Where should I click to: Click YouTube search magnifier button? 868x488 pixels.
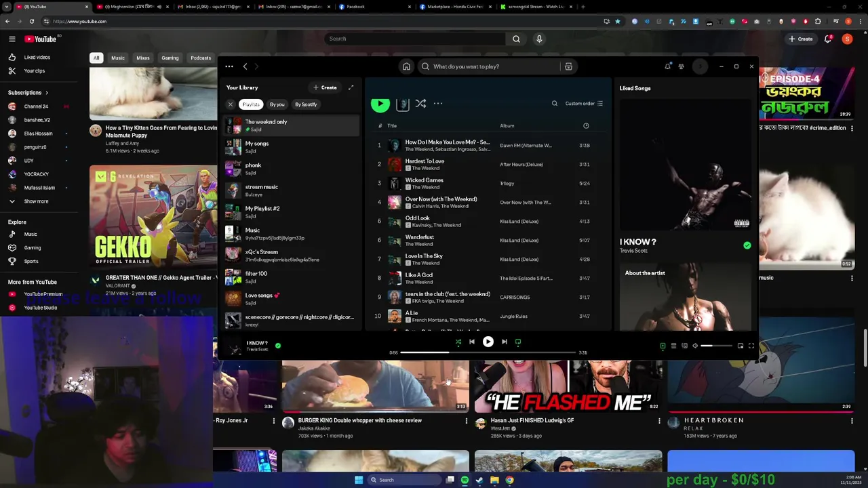516,39
